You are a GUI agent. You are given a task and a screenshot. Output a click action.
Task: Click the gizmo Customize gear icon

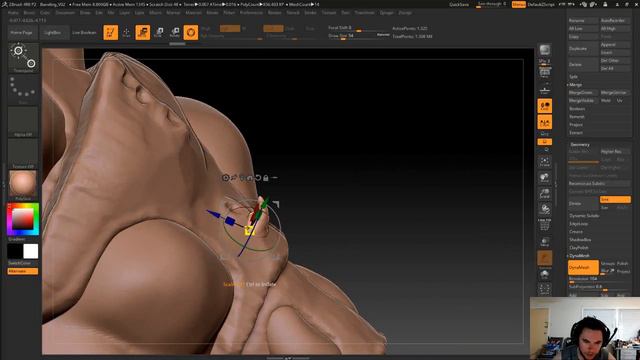[x=225, y=178]
